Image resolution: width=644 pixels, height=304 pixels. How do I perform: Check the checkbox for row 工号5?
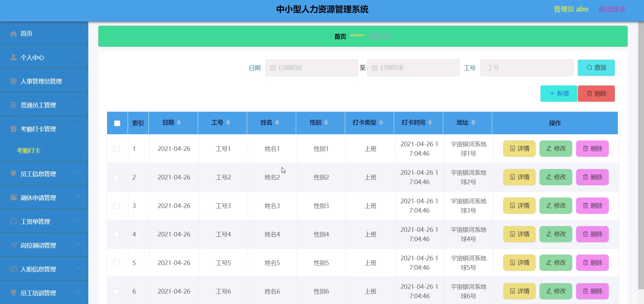(117, 263)
